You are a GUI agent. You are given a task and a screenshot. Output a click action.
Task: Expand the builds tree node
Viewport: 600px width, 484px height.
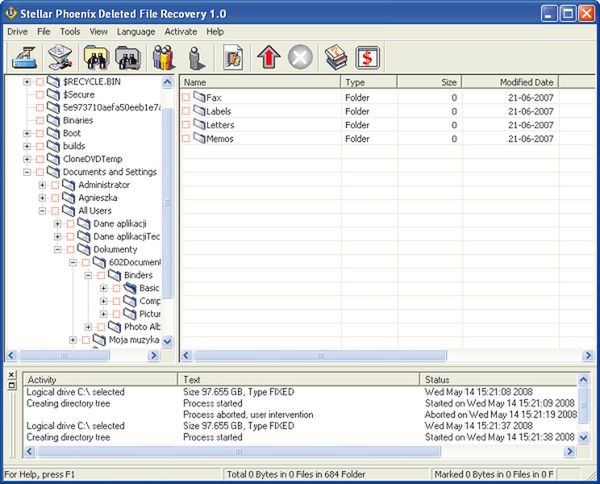pyautogui.click(x=27, y=146)
